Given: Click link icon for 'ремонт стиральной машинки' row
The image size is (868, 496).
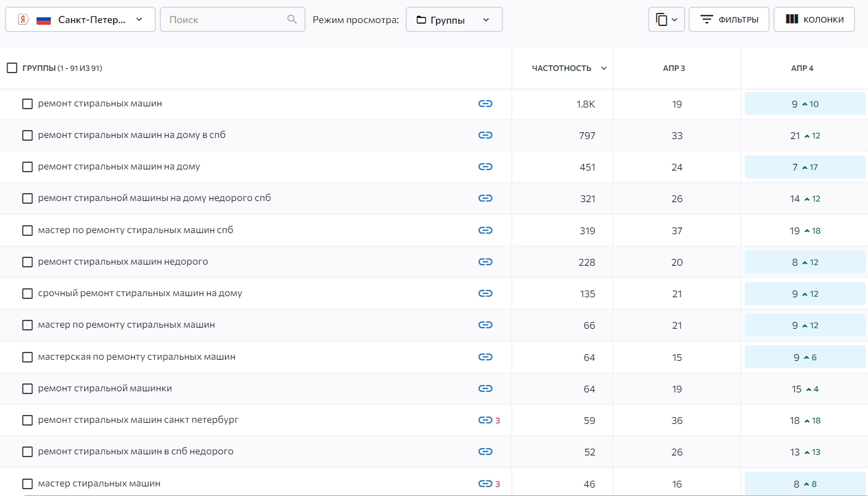Looking at the screenshot, I should click(485, 388).
